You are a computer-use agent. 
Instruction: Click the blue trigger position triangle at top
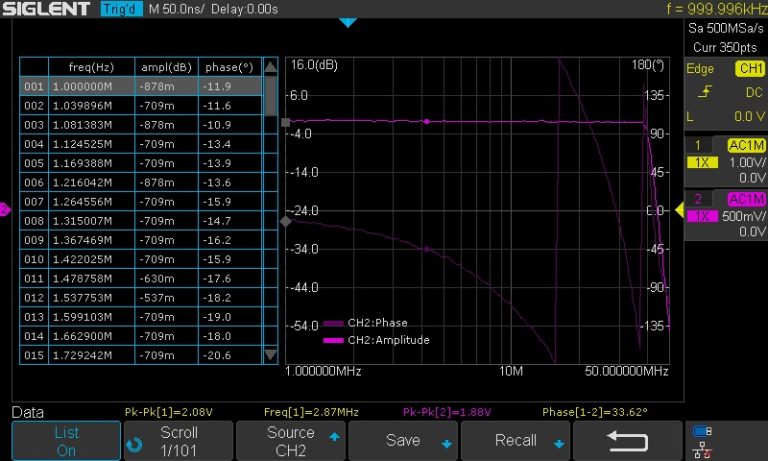click(347, 22)
